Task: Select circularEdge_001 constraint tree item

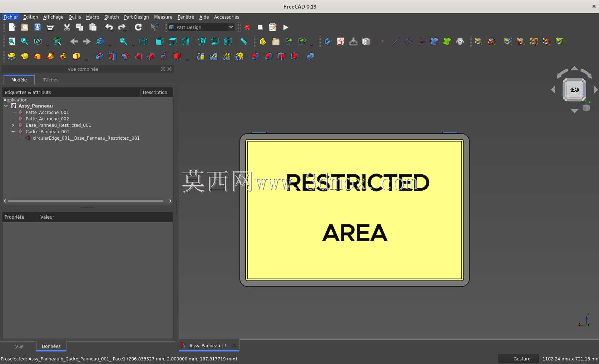Action: [x=86, y=138]
